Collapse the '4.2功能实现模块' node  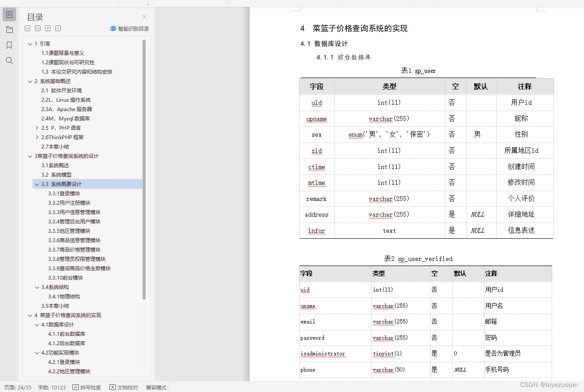click(37, 353)
